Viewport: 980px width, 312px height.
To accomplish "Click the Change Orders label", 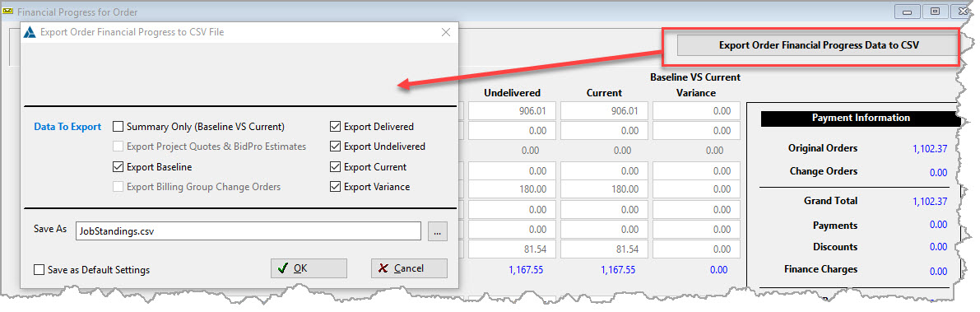I will click(823, 171).
